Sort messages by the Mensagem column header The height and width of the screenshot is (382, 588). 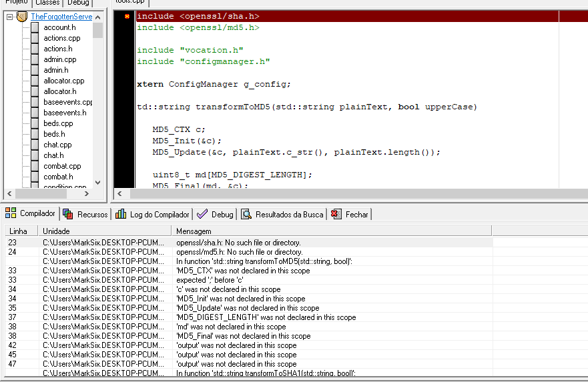pos(332,231)
